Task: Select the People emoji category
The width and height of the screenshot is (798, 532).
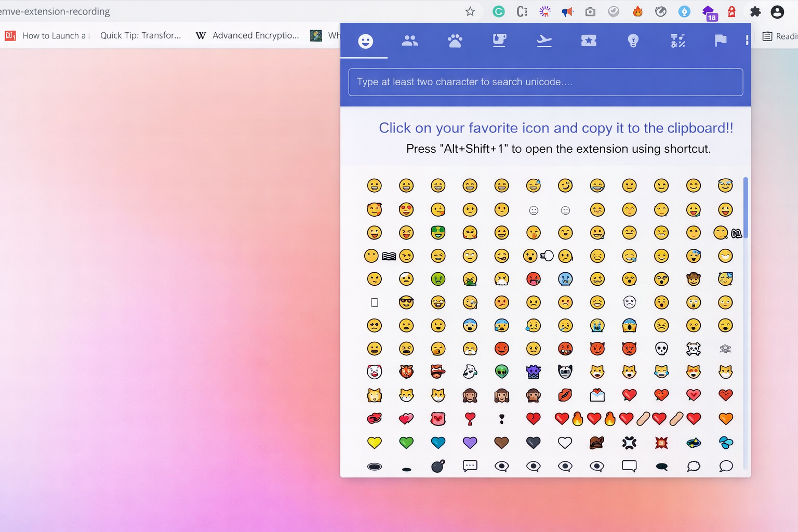Action: coord(409,41)
